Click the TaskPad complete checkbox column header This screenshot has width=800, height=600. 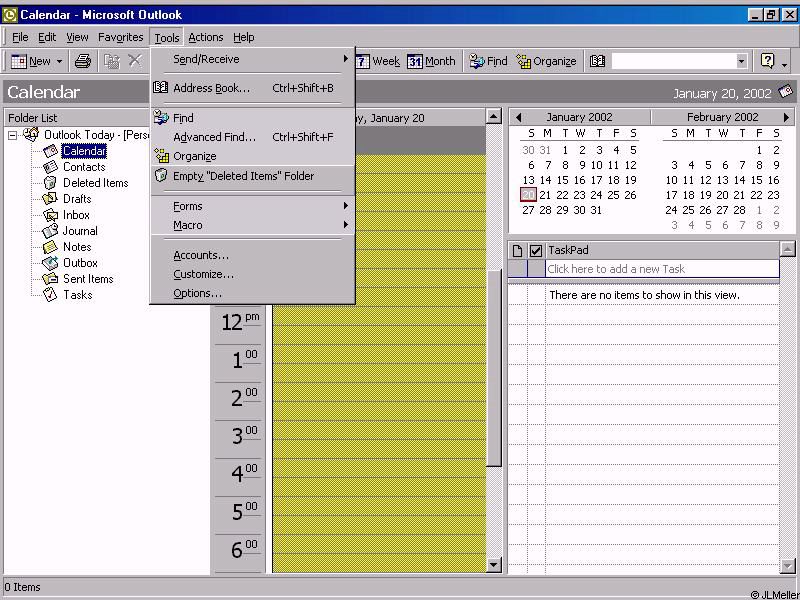536,250
